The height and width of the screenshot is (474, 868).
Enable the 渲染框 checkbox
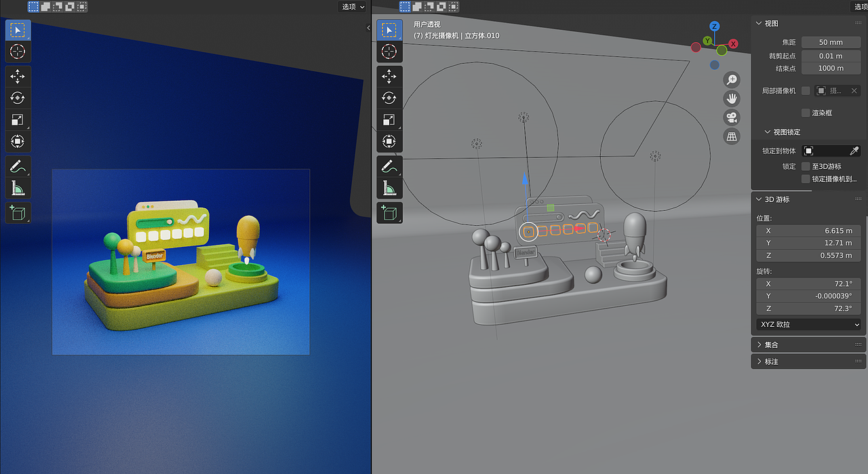tap(806, 113)
